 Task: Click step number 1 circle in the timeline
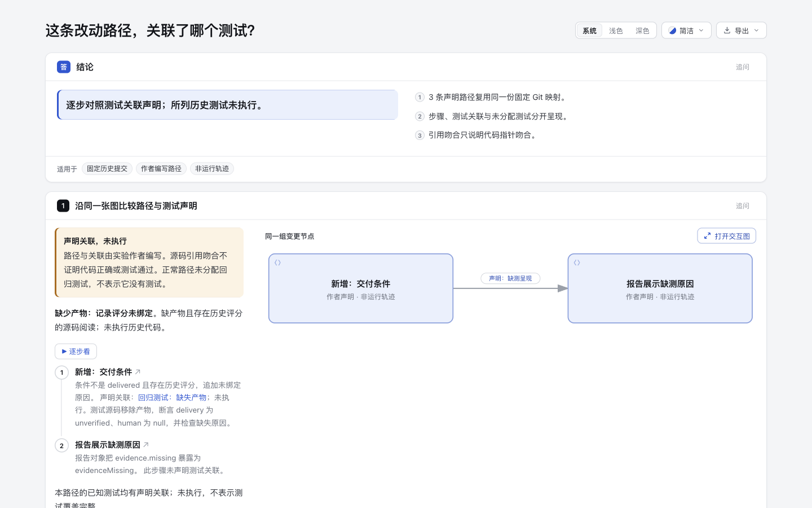click(62, 373)
